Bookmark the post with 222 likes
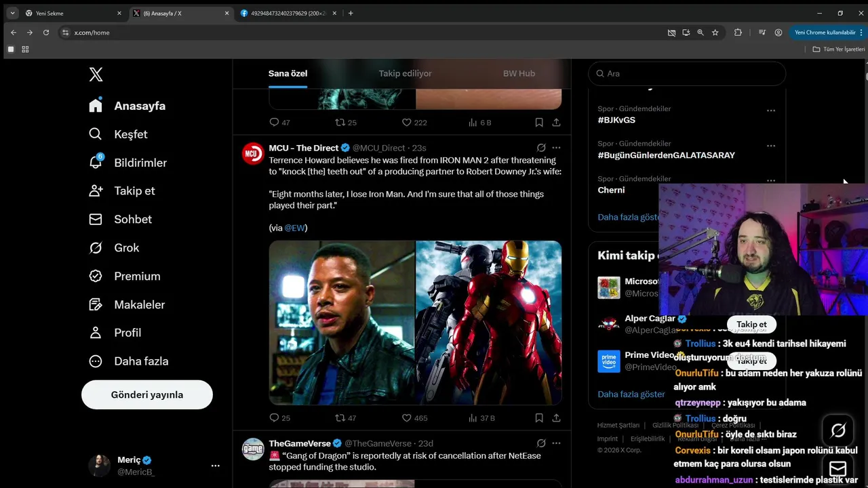This screenshot has height=488, width=868. pyautogui.click(x=539, y=123)
